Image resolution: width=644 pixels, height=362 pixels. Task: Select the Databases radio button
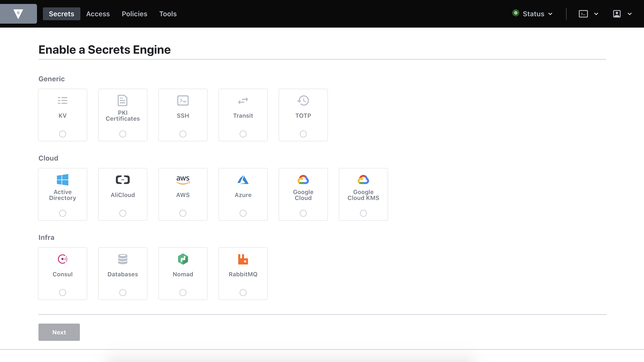pyautogui.click(x=123, y=292)
